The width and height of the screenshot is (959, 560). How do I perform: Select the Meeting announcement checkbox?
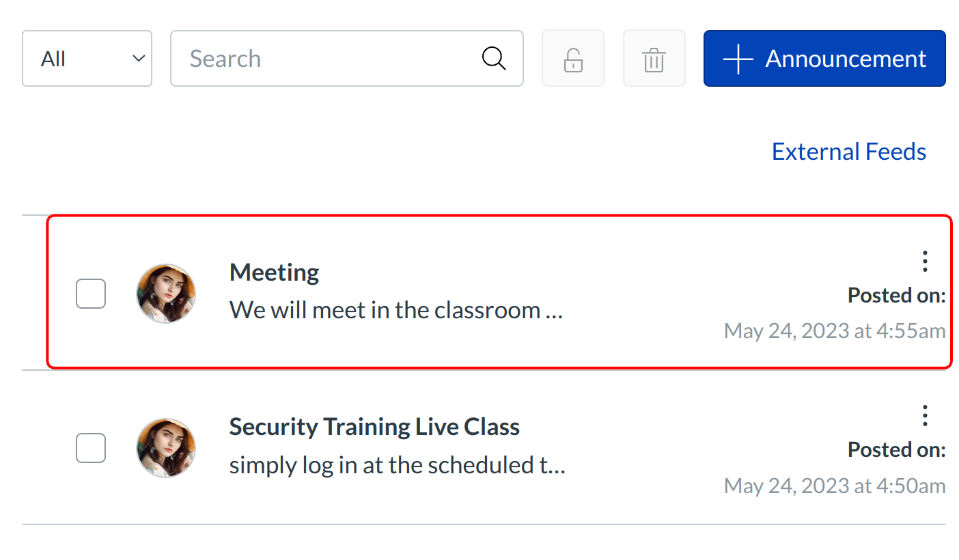pyautogui.click(x=91, y=294)
